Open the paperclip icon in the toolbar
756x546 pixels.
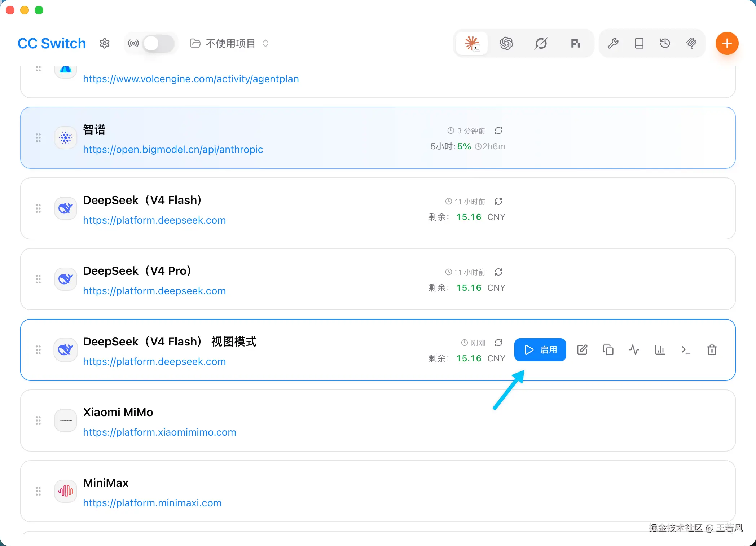(691, 44)
